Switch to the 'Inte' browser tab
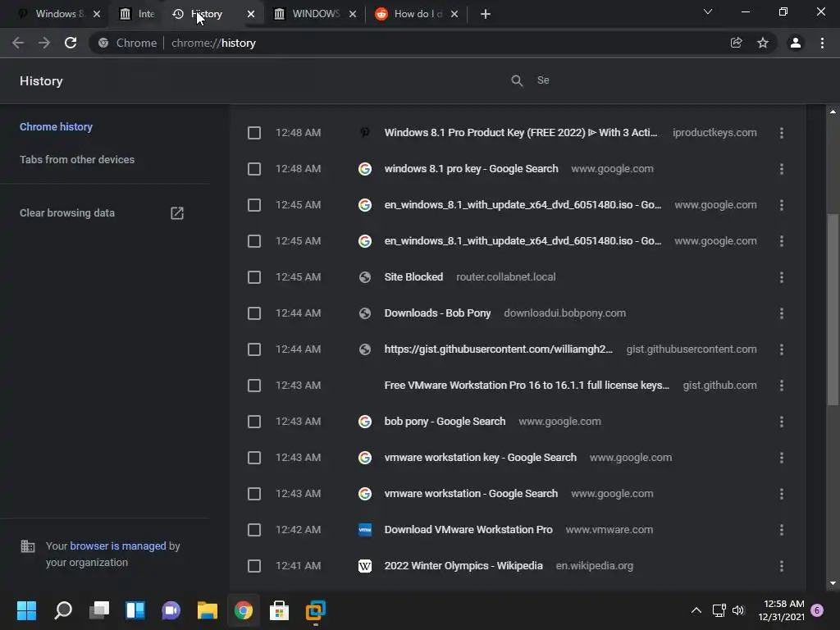 point(138,14)
